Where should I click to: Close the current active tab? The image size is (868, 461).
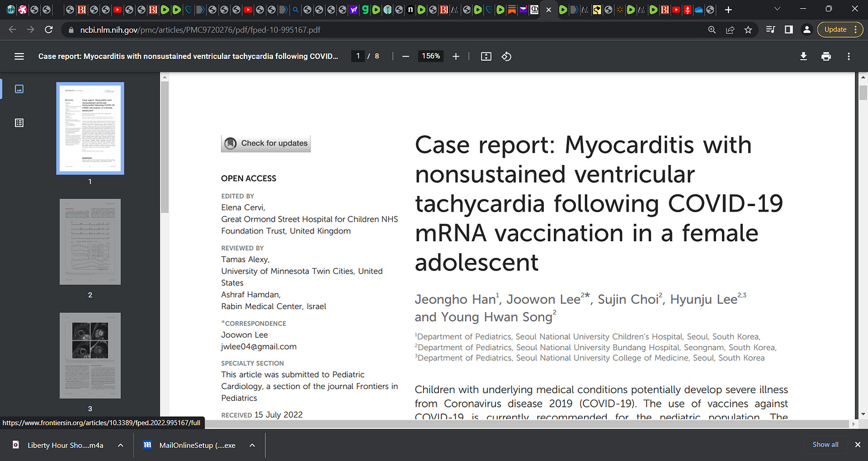[x=548, y=10]
